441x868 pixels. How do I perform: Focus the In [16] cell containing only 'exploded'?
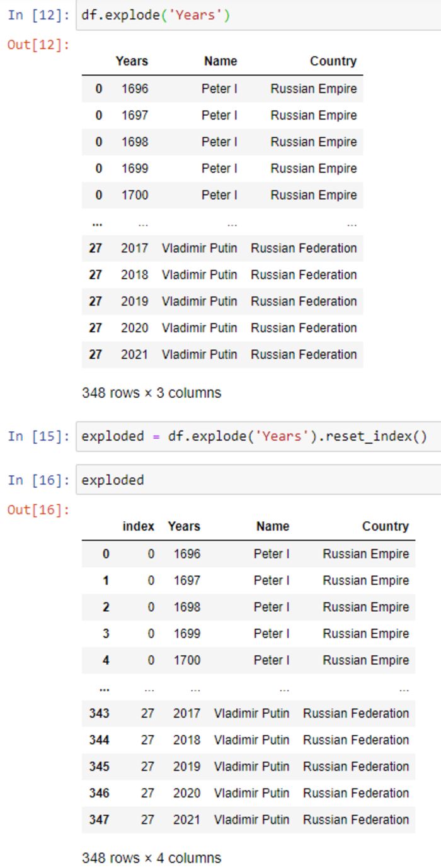click(x=258, y=480)
